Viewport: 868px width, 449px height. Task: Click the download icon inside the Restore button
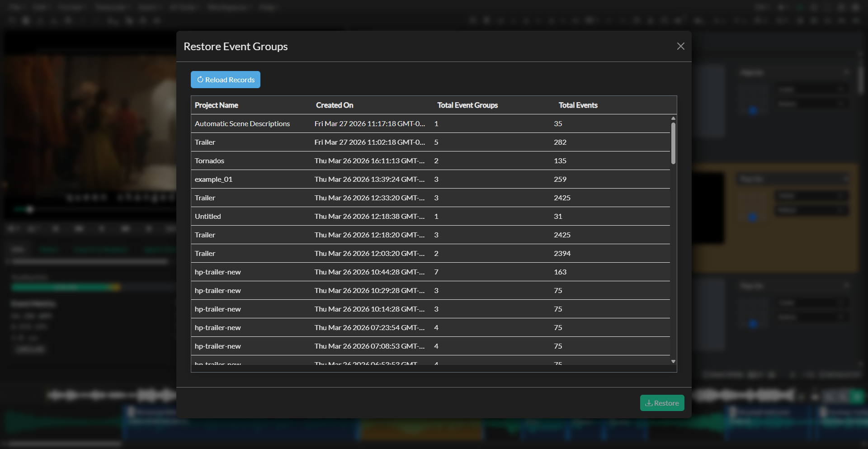(649, 403)
